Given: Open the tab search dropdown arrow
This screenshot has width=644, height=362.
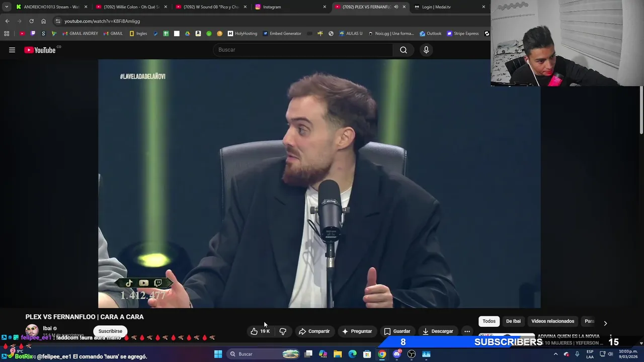Looking at the screenshot, I should (6, 7).
